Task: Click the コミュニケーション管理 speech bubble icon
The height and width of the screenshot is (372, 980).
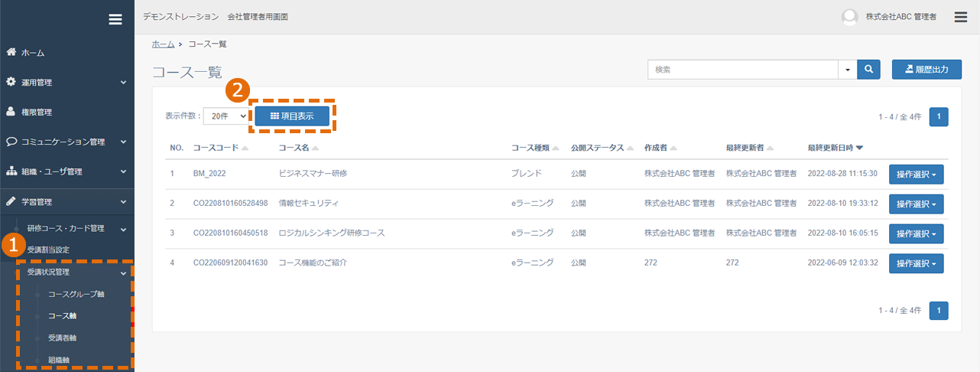Action: (11, 141)
